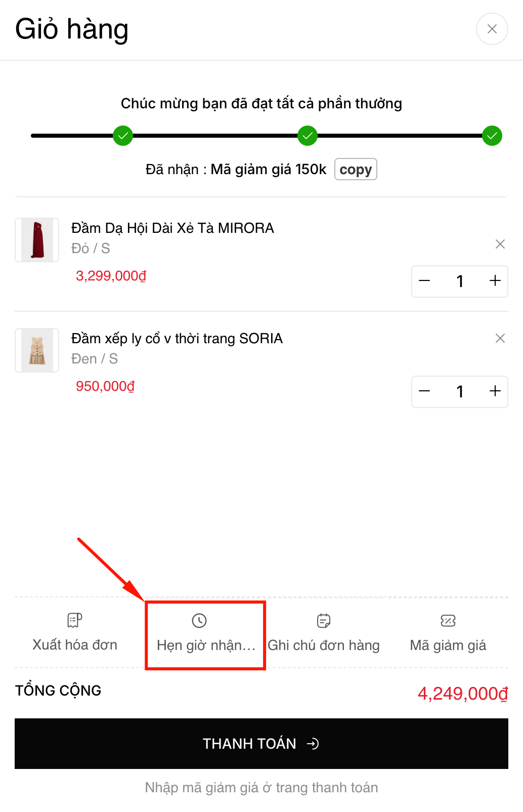The image size is (523, 812).
Task: Click the Mã giảm giá coupon icon
Action: click(x=448, y=621)
